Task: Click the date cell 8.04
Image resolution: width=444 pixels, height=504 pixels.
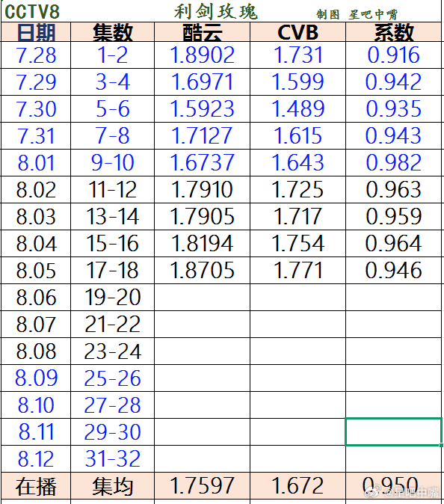Action: [36, 243]
